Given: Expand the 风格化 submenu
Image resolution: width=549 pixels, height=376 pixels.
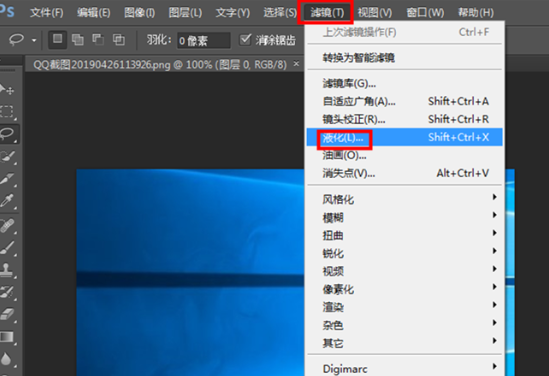Looking at the screenshot, I should [x=404, y=199].
